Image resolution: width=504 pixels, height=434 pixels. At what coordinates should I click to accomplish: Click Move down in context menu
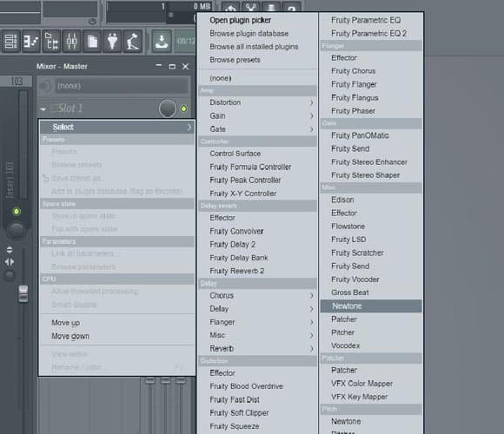click(117, 337)
